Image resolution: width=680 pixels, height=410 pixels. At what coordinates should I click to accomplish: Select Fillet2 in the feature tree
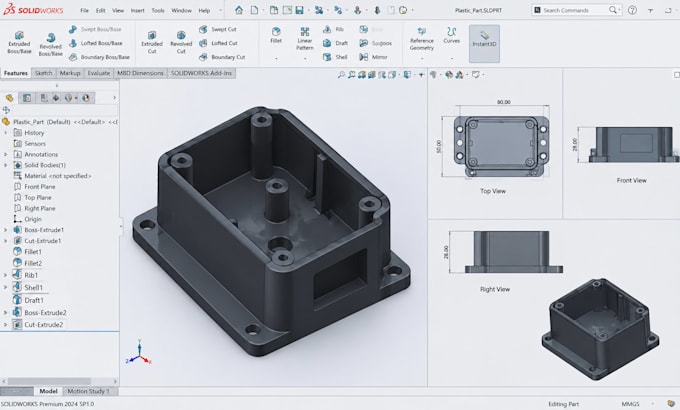(x=28, y=263)
